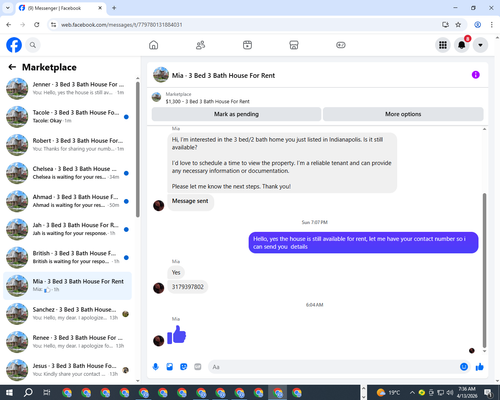Click the Facebook logo
Image resolution: width=500 pixels, height=400 pixels.
(14, 45)
